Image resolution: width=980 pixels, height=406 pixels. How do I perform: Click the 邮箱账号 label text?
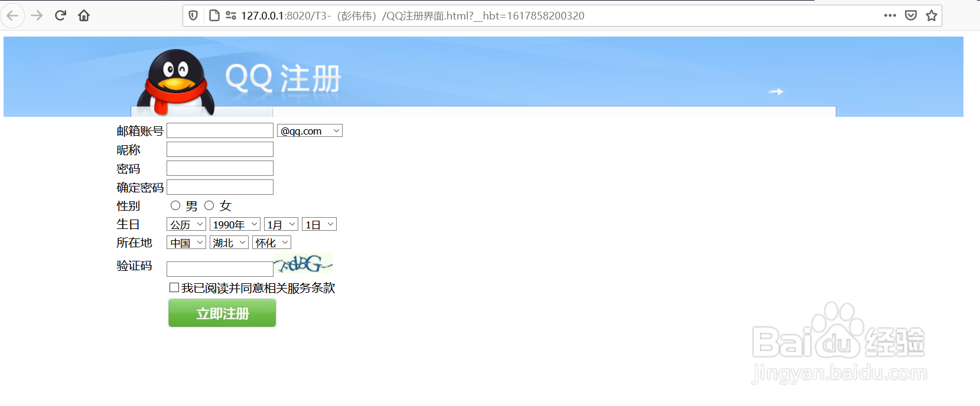140,131
